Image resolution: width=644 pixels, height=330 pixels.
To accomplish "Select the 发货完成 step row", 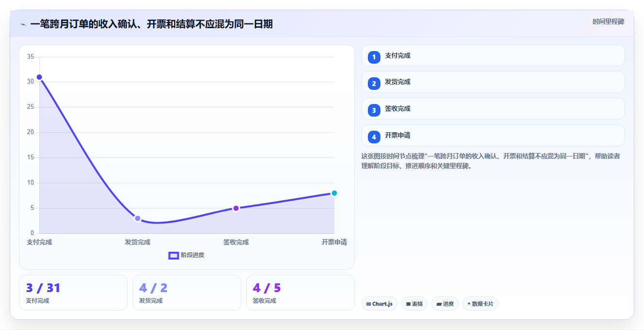I will coord(493,82).
